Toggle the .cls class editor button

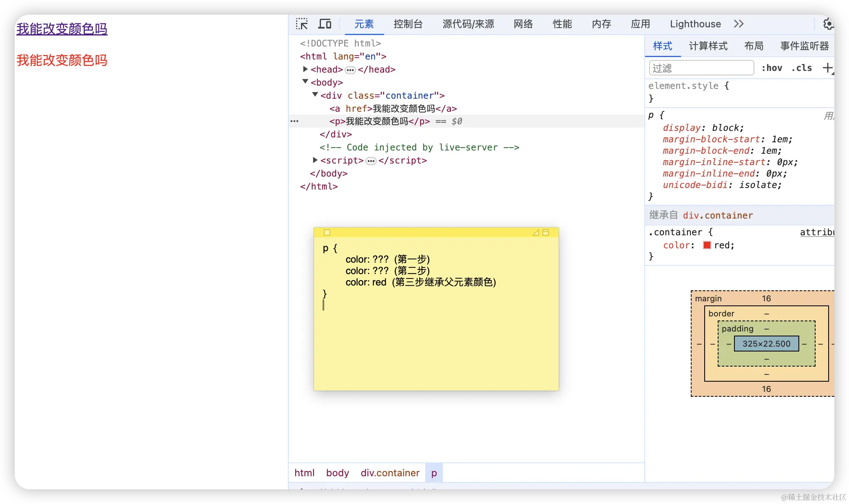point(802,68)
